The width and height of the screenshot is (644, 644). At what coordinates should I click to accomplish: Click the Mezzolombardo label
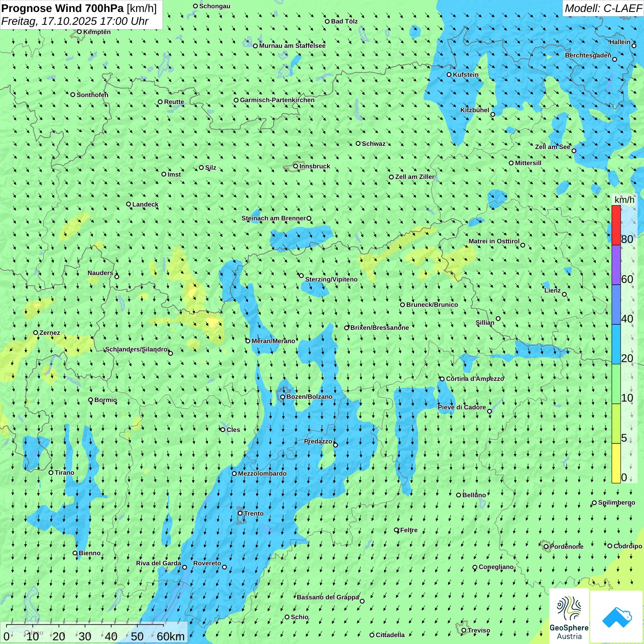pos(262,473)
